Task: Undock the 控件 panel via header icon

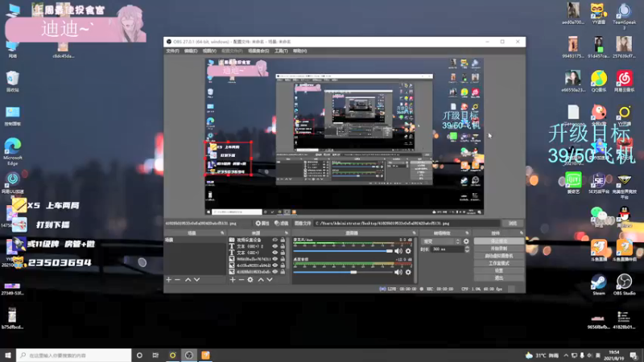Action: point(521,233)
